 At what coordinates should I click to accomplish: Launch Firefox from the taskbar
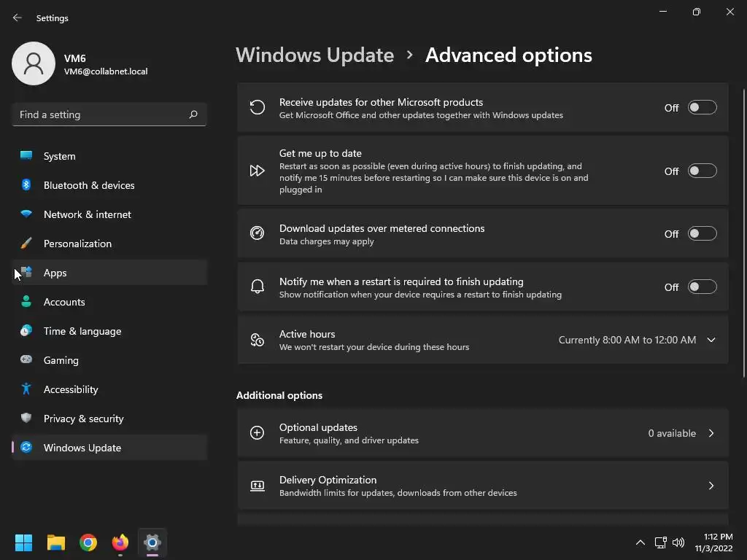click(120, 542)
